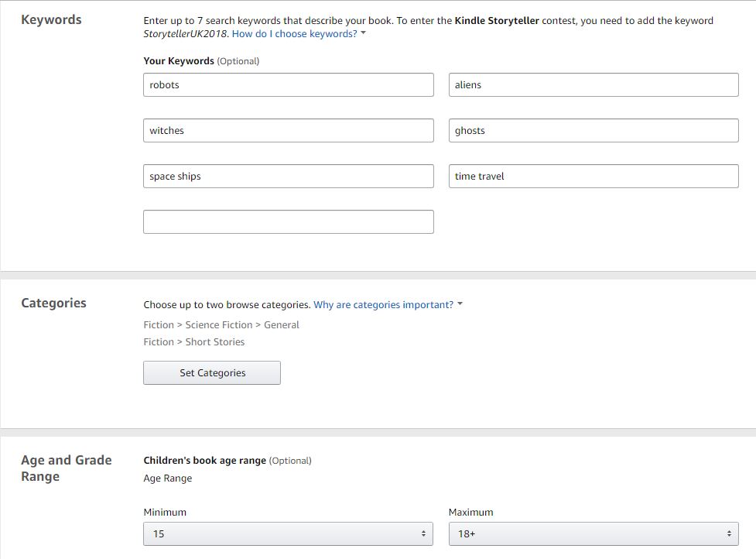The height and width of the screenshot is (559, 756).
Task: Click the 'space ships' keyword field
Action: (x=288, y=177)
